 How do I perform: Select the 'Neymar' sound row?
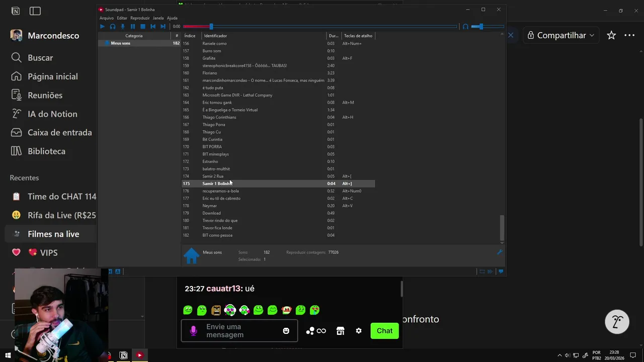278,206
